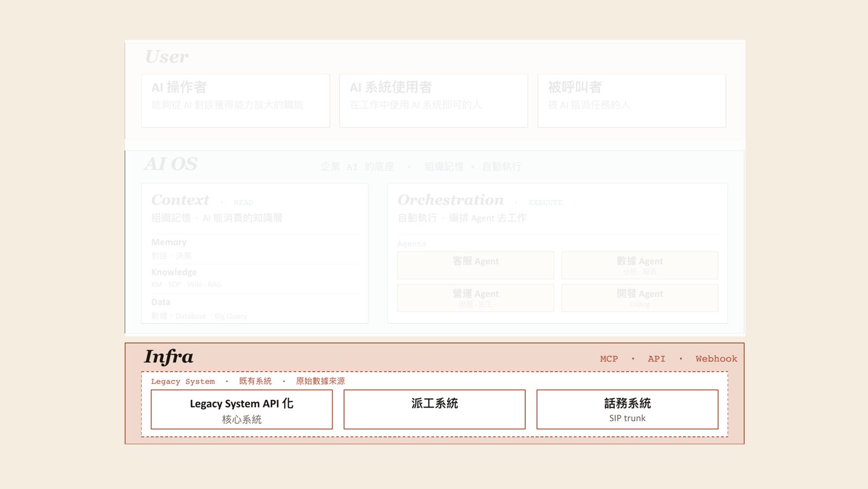The height and width of the screenshot is (489, 868).
Task: Click the Knowledge row
Action: pyautogui.click(x=254, y=278)
